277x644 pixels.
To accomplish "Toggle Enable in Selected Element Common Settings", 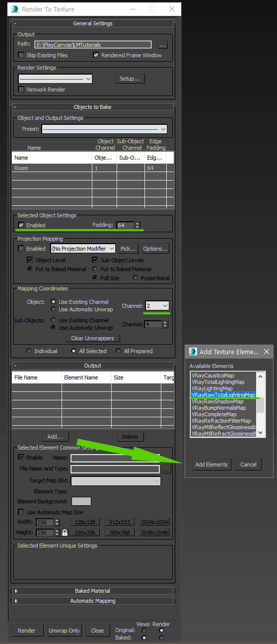I will (21, 458).
